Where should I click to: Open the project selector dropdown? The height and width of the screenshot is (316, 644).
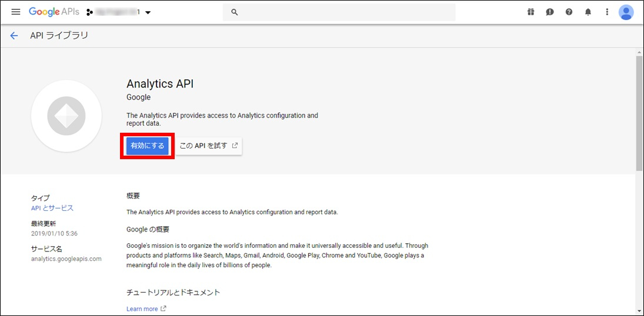pyautogui.click(x=119, y=12)
